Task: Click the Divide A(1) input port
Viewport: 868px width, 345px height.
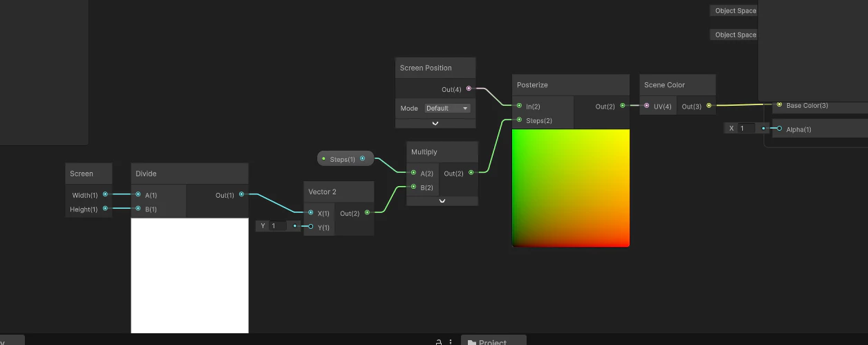Action: (x=138, y=195)
